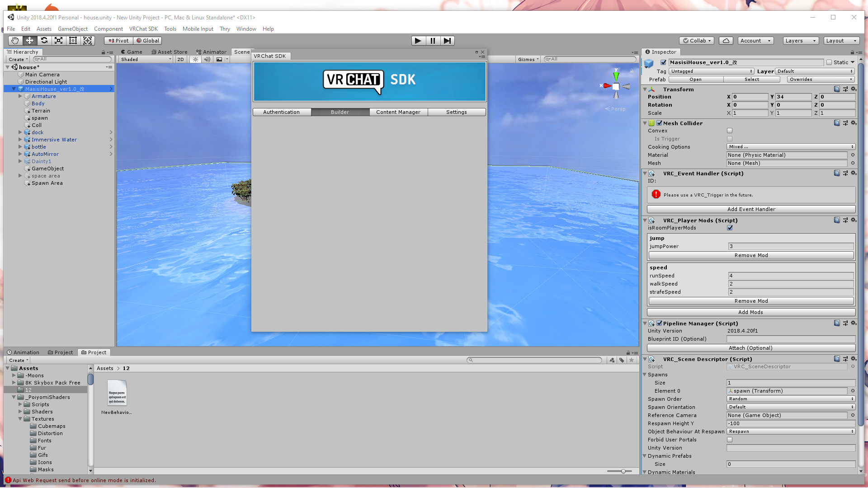This screenshot has height=488, width=868.
Task: Toggle scene audio speaker icon
Action: [207, 59]
